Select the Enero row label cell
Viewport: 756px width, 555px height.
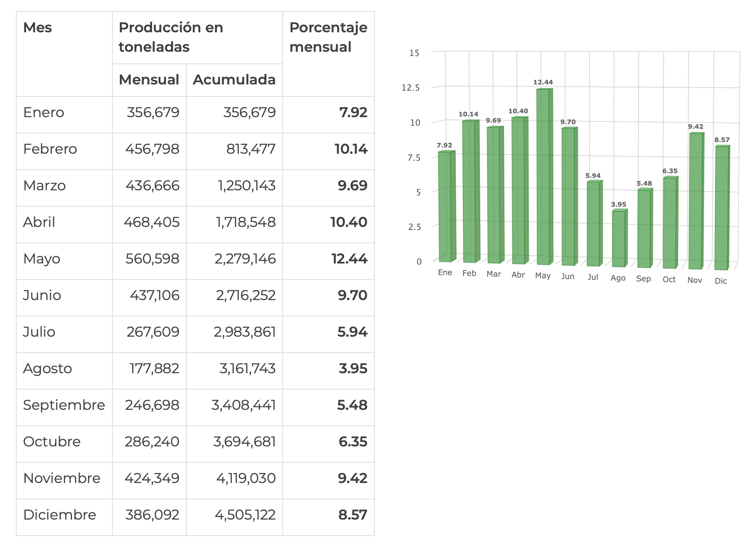(44, 112)
